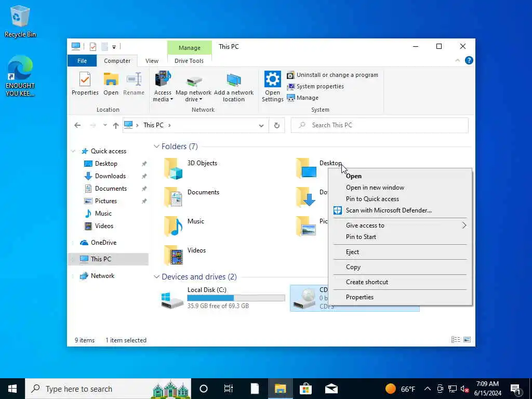Viewport: 532px width, 399px height.
Task: Click the Properties icon in the ribbon
Action: coord(85,84)
